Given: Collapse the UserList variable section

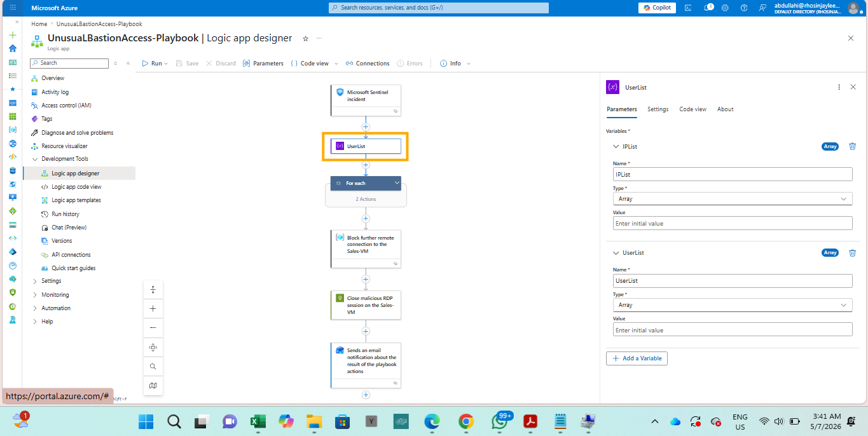Looking at the screenshot, I should (x=615, y=252).
